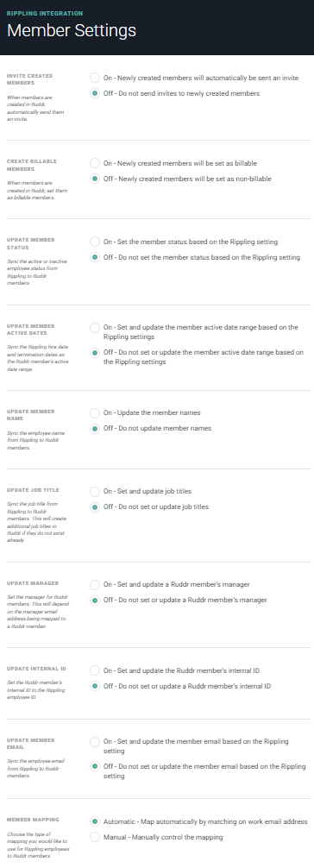This screenshot has width=314, height=868.
Task: Select Off - Do not update member names
Action: point(95,428)
